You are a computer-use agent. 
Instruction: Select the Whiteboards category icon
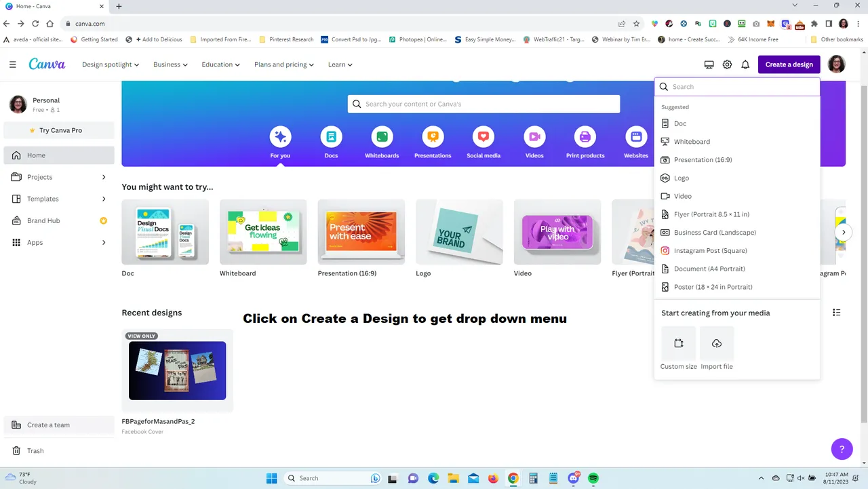[x=382, y=137]
